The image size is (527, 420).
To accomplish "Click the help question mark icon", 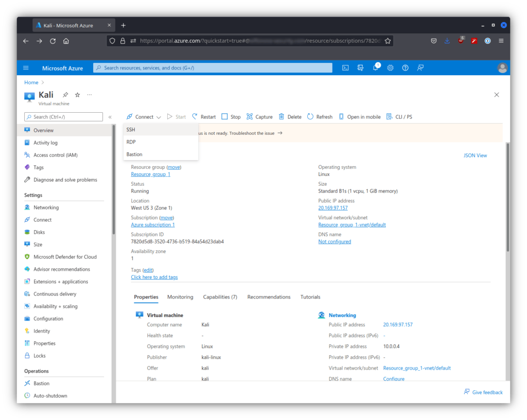I will click(x=405, y=68).
